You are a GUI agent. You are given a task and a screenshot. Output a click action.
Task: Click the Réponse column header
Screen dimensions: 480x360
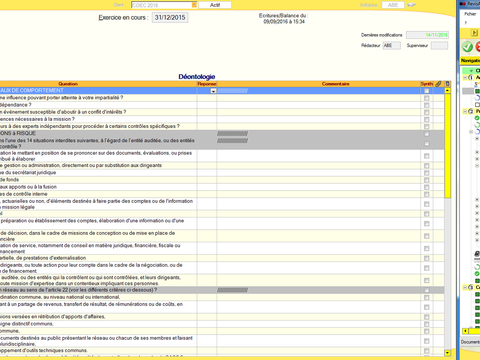click(x=207, y=84)
